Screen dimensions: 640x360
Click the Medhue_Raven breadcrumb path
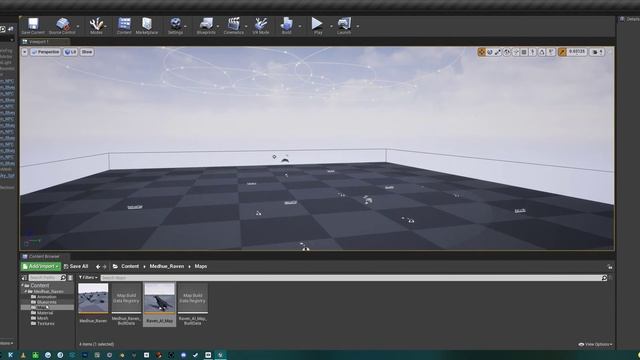click(x=167, y=266)
